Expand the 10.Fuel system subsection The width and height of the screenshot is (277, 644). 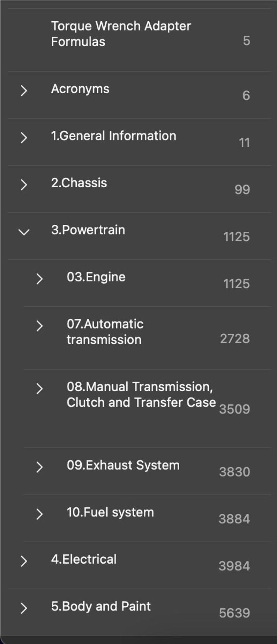[x=39, y=514]
